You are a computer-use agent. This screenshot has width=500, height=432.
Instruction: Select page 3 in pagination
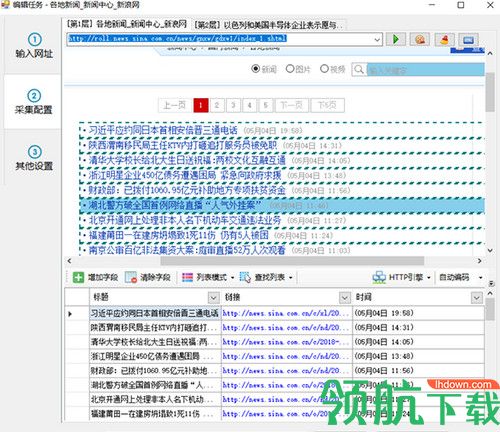[233, 105]
